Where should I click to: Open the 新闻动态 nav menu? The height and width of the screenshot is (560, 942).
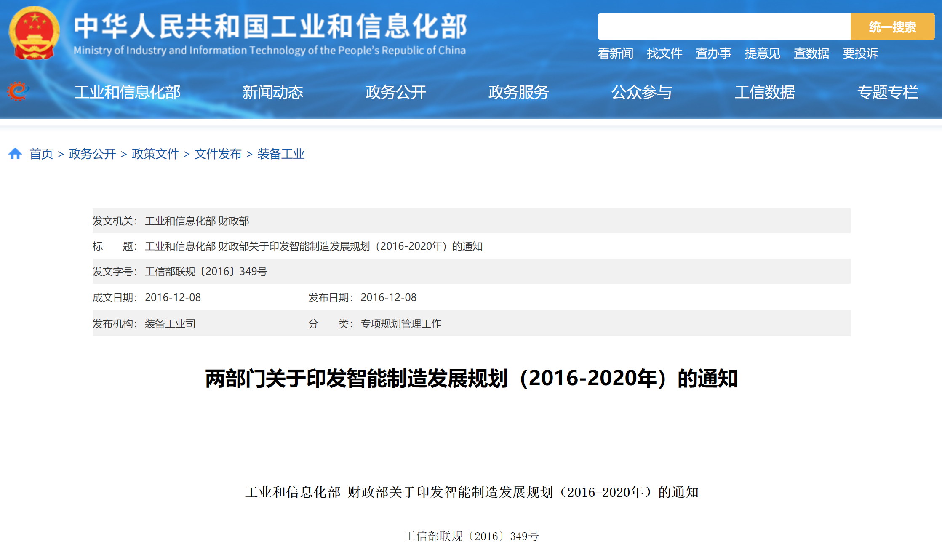[x=272, y=92]
